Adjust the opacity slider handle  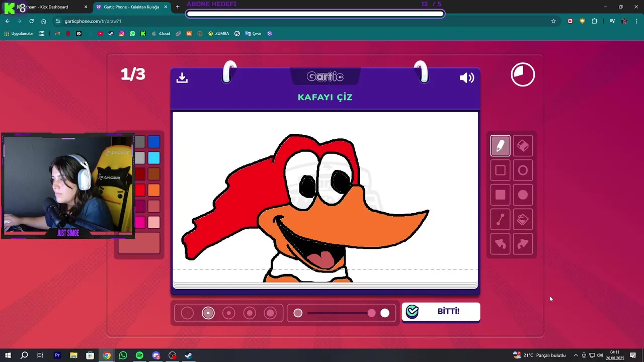click(x=371, y=313)
